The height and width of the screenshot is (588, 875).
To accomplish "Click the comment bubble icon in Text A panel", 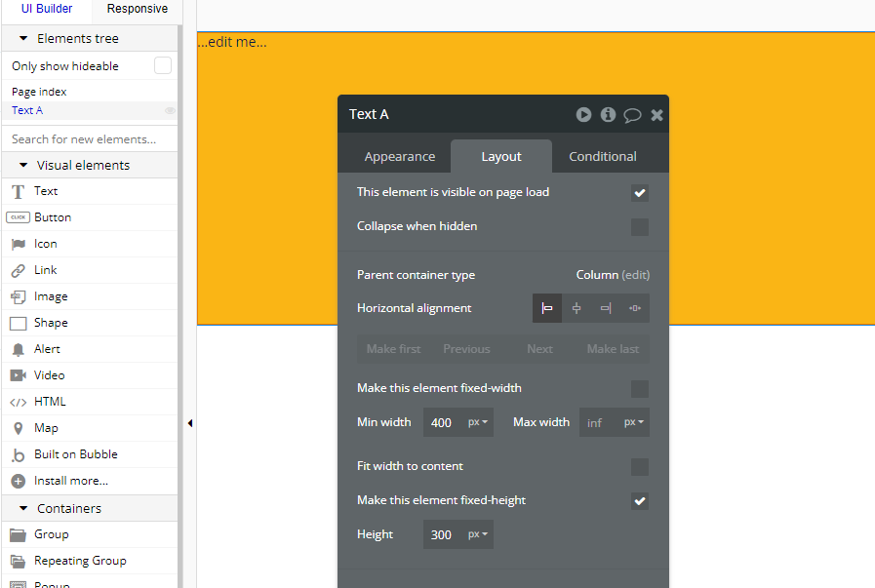I will coord(632,115).
